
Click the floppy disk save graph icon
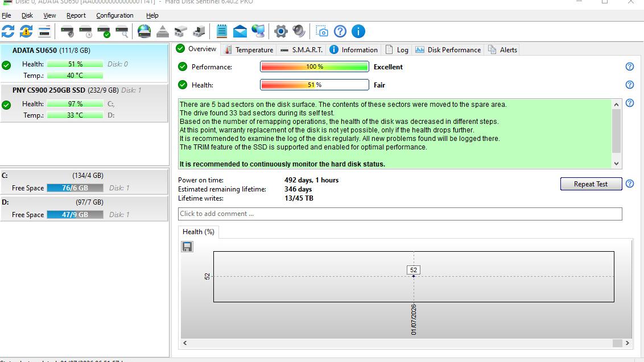pyautogui.click(x=187, y=246)
